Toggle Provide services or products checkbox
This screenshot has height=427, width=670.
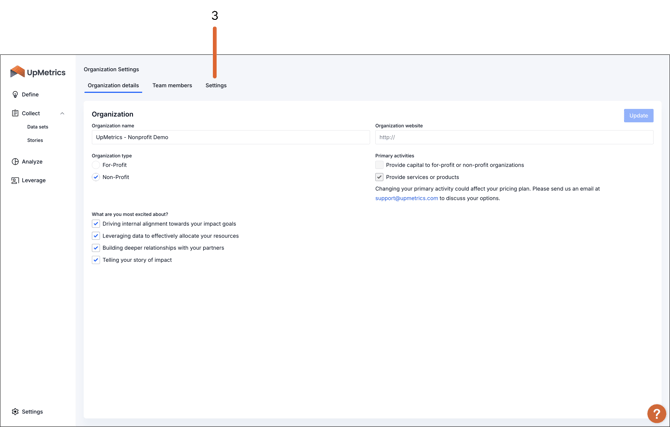pos(380,177)
